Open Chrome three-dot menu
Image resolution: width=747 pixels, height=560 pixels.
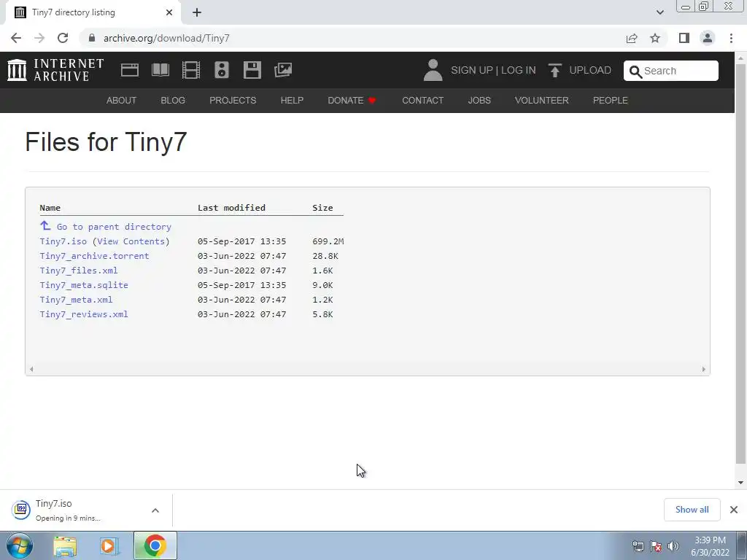point(731,38)
